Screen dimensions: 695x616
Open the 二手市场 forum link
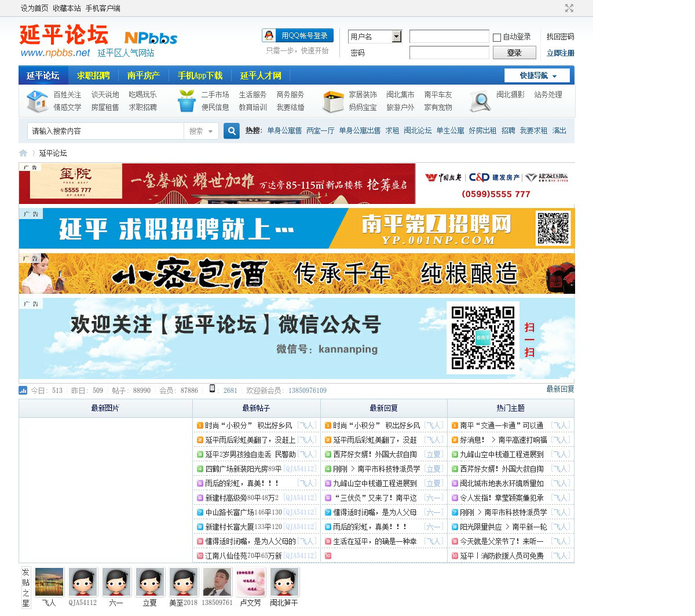pos(215,94)
